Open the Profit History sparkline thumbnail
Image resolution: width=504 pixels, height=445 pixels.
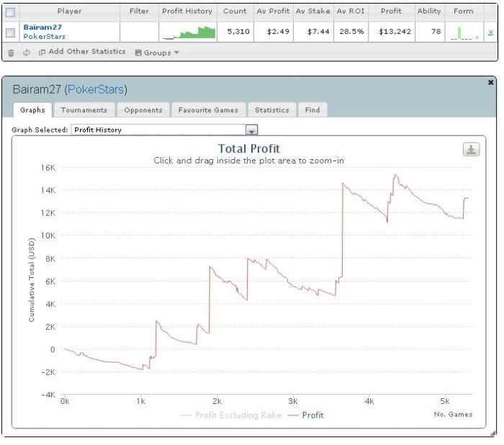pos(189,32)
